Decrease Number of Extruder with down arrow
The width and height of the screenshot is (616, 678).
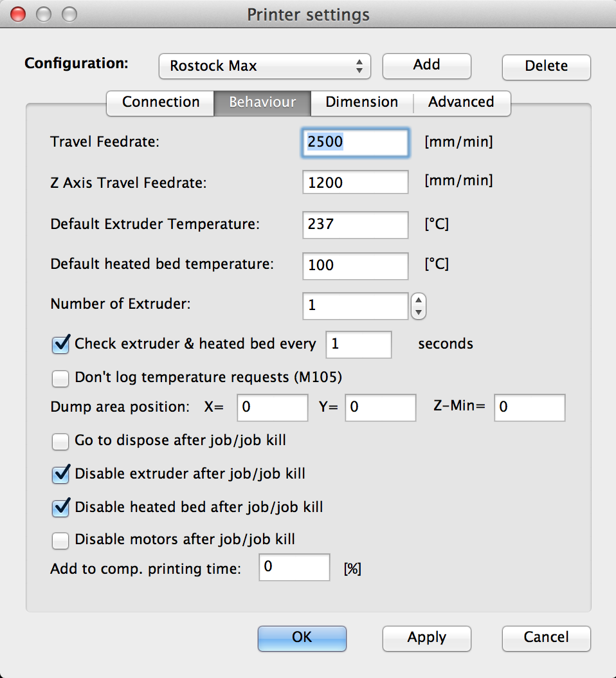[419, 312]
